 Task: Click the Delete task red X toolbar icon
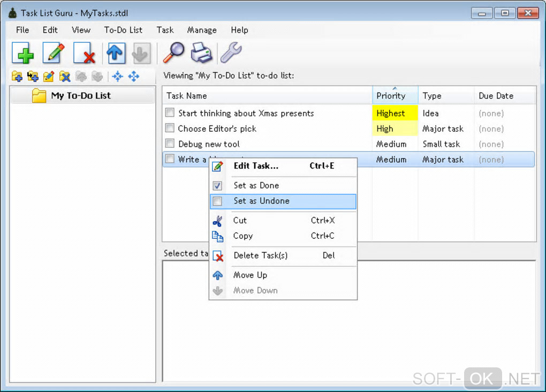click(84, 53)
